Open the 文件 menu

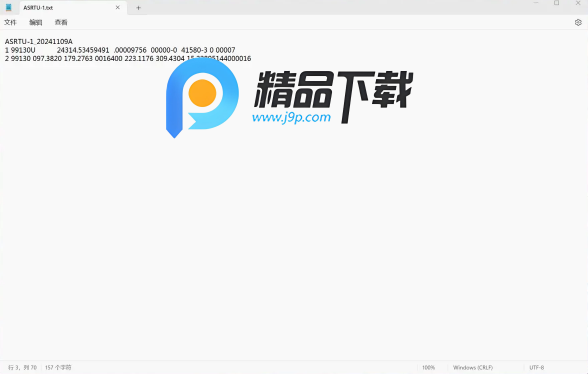pos(10,23)
